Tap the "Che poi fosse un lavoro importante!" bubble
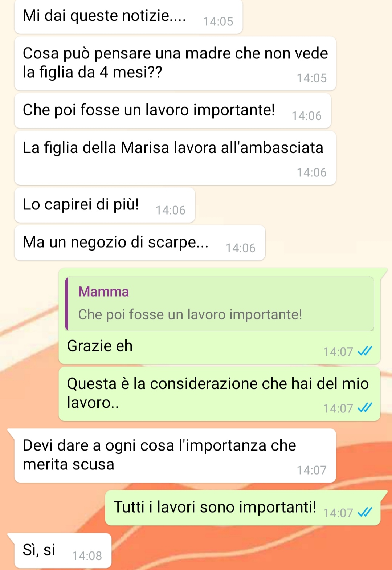This screenshot has width=392, height=570. (x=173, y=111)
